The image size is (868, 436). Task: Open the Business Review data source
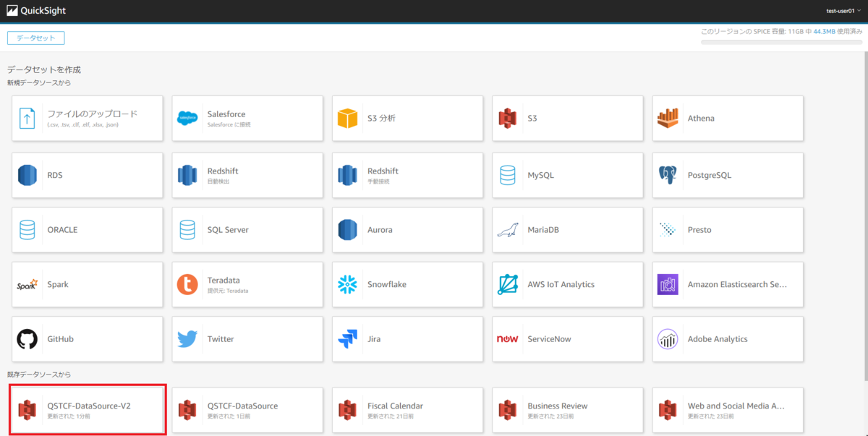568,410
